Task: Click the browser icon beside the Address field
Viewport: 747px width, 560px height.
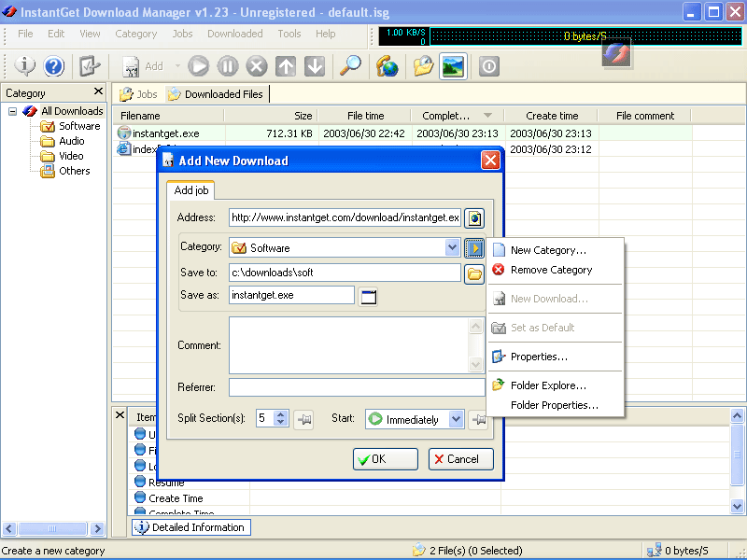Action: [x=474, y=218]
